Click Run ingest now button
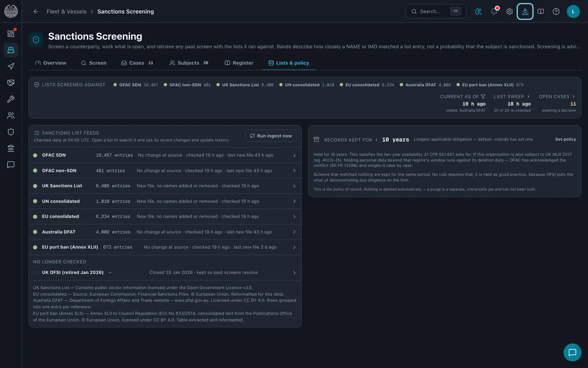The height and width of the screenshot is (368, 588). 271,136
